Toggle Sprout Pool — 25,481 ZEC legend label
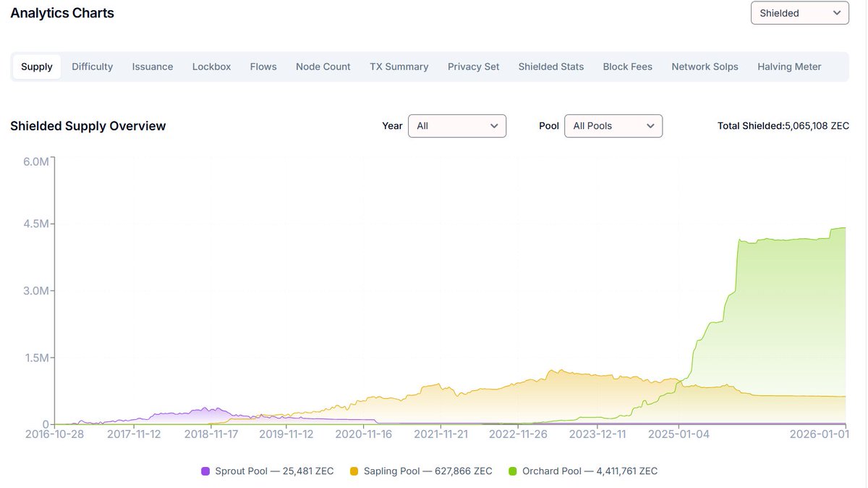Viewport: 868px width, 488px height. click(275, 471)
